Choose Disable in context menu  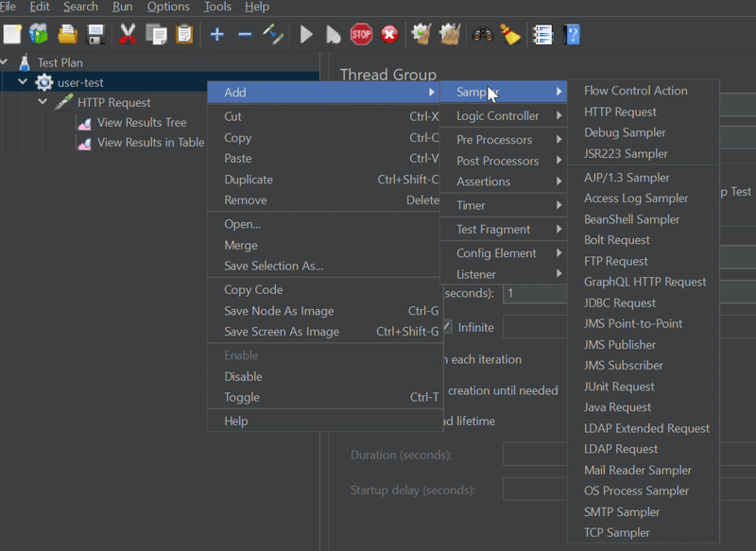click(x=325, y=376)
